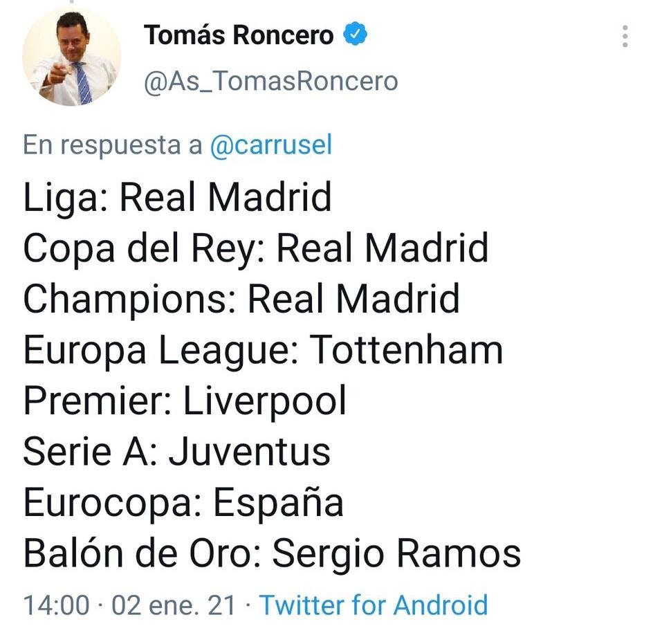The width and height of the screenshot is (662, 644).
Task: Click the 'Liga: Real Madrid' line
Action: tap(177, 196)
